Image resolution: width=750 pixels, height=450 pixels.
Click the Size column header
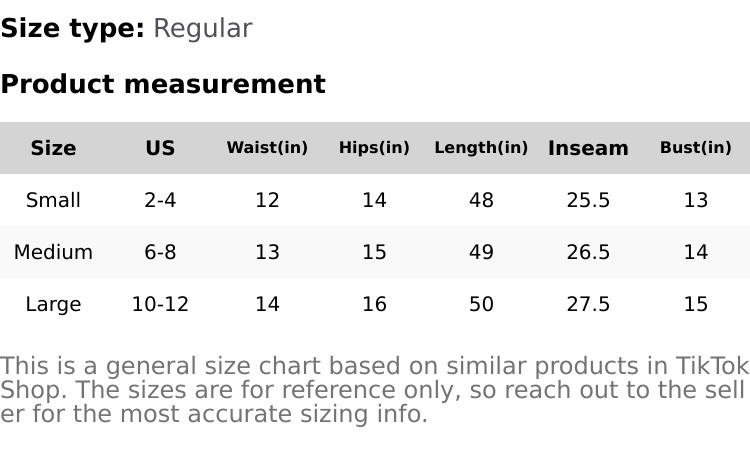click(53, 148)
